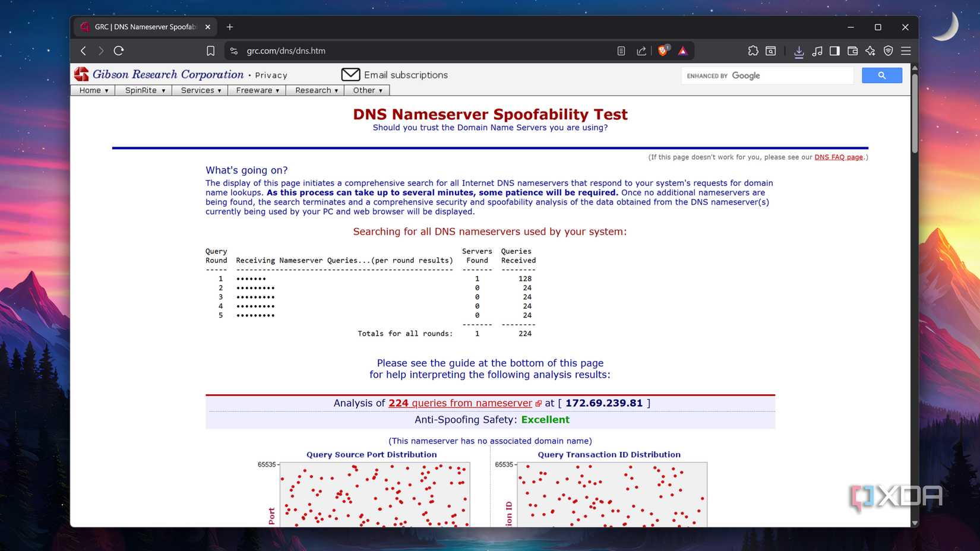Image resolution: width=980 pixels, height=551 pixels.
Task: View downloads from the toolbar
Action: (799, 51)
